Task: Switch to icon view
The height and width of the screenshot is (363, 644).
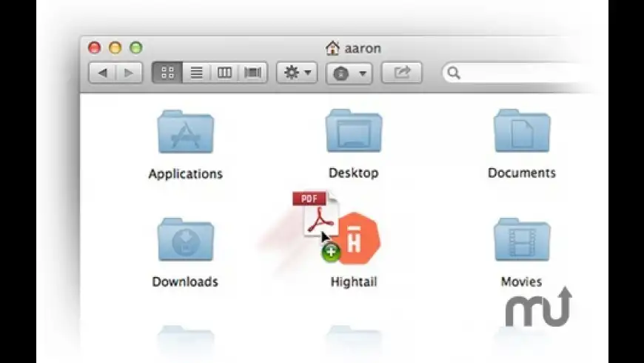Action: [x=167, y=73]
